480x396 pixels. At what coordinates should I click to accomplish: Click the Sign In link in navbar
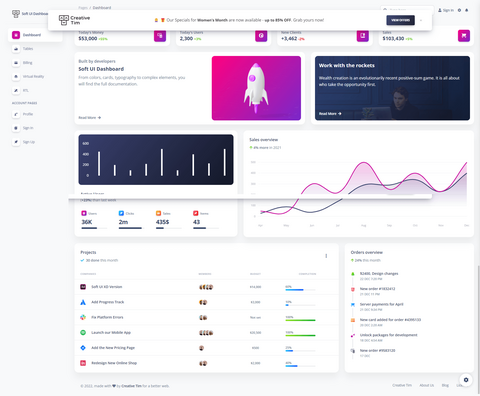[x=446, y=10]
